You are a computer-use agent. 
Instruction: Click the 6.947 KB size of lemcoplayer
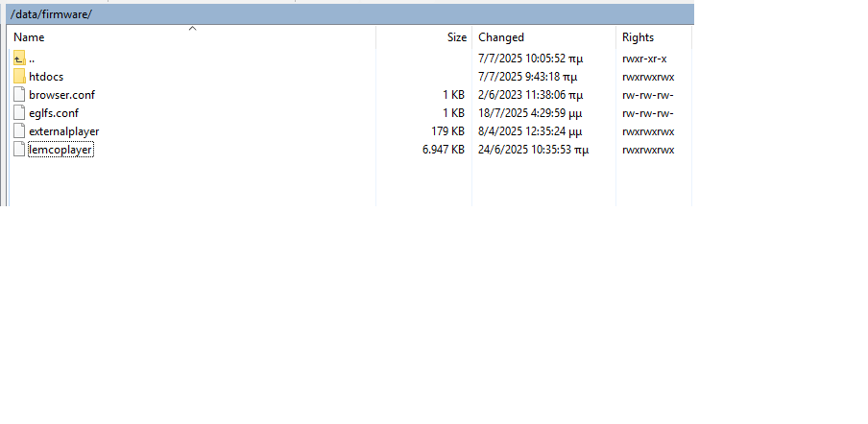[x=443, y=150]
